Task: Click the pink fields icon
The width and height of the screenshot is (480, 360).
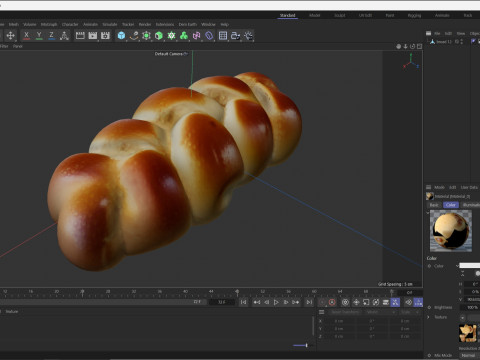Action: pyautogui.click(x=196, y=36)
